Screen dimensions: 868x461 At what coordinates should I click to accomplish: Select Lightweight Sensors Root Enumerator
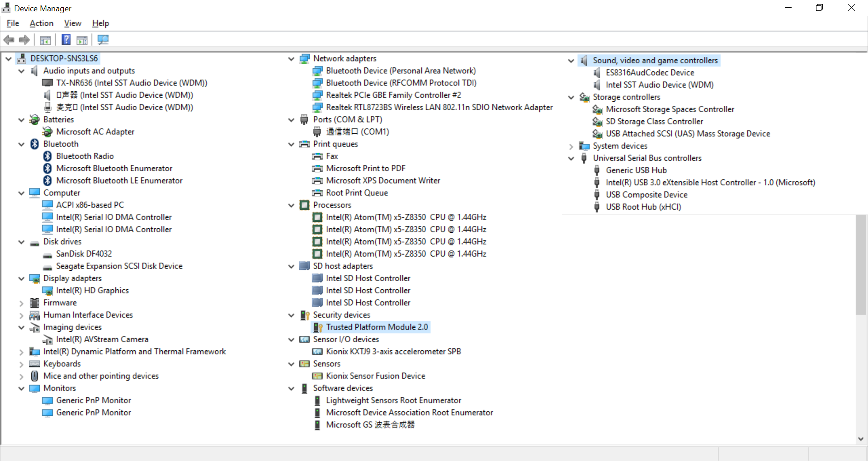point(393,400)
